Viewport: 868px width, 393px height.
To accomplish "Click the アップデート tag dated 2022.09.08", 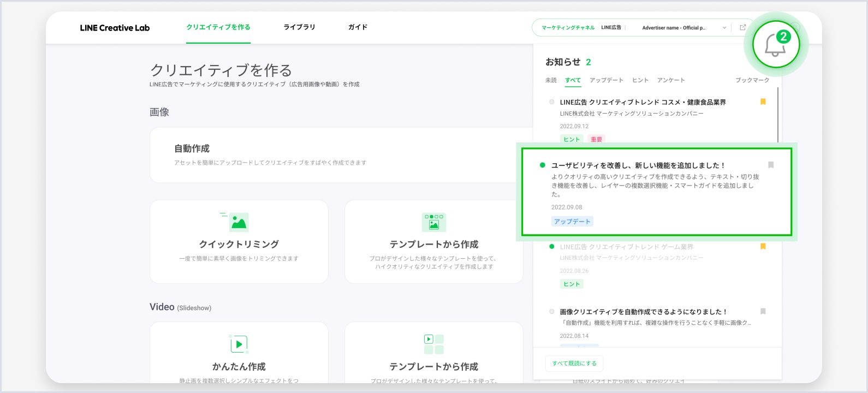I will (572, 222).
